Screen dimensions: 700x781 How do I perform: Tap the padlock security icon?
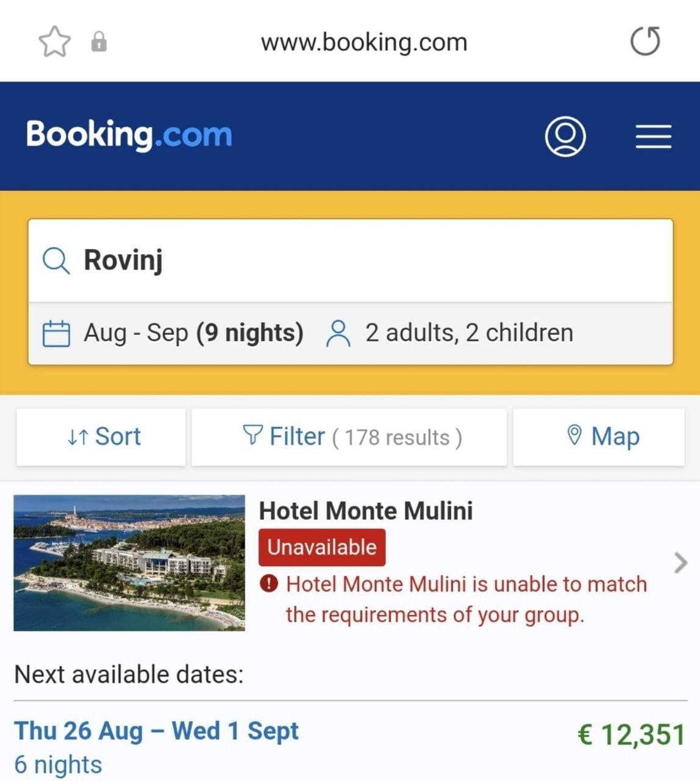click(x=99, y=42)
